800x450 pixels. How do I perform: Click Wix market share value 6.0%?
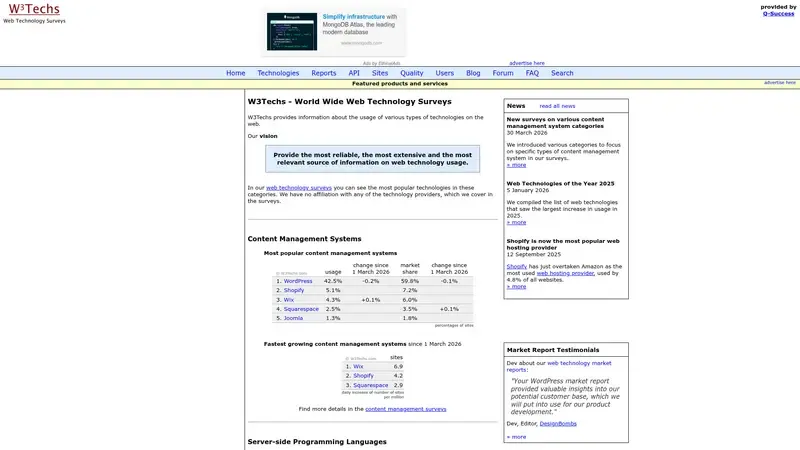point(410,300)
